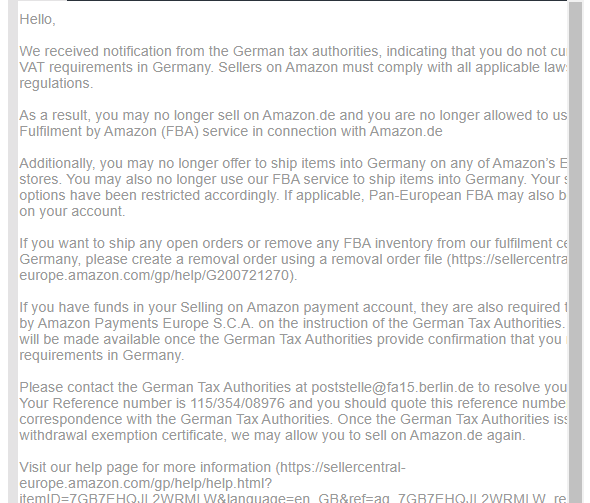The width and height of the screenshot is (590, 503).
Task: Click "on your account." text line
Action: (72, 212)
